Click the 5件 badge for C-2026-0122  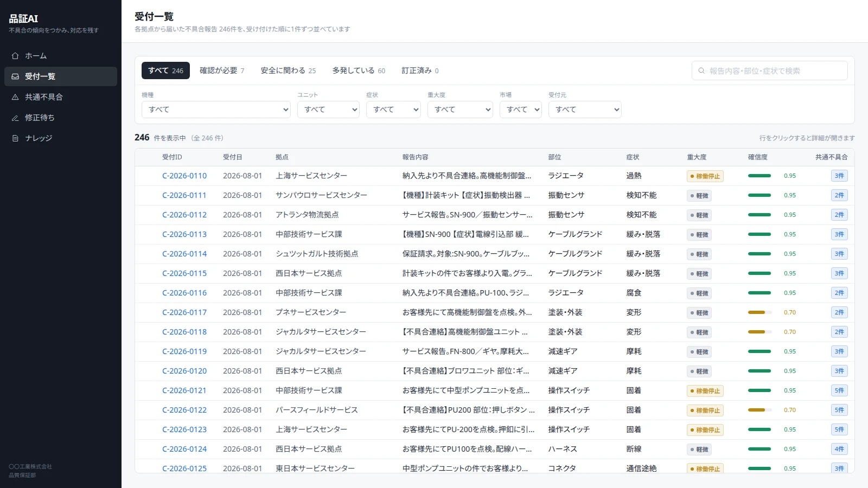point(839,410)
